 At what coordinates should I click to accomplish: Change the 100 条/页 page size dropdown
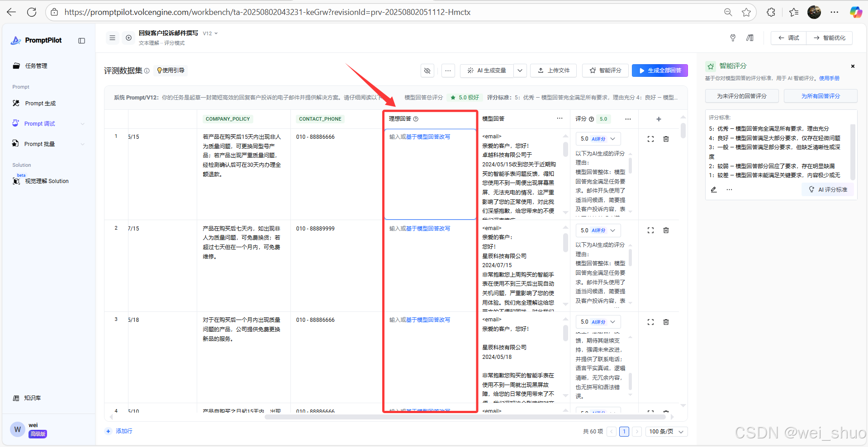667,432
